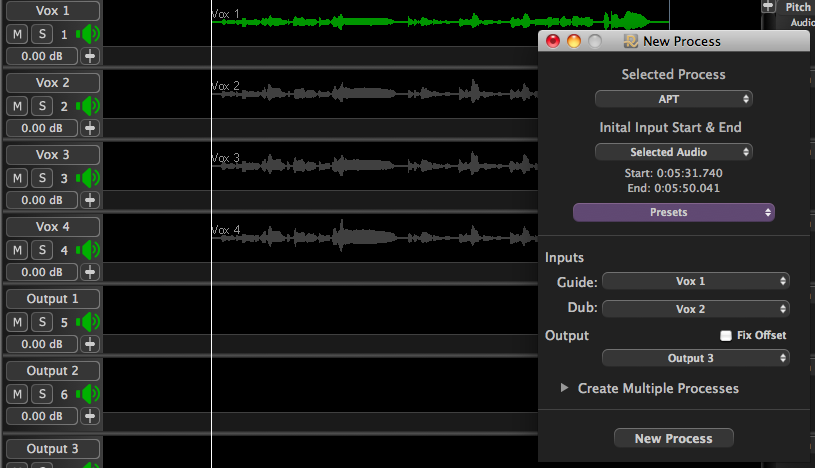Enable the Fix Offset checkbox
This screenshot has height=468, width=815.
726,336
